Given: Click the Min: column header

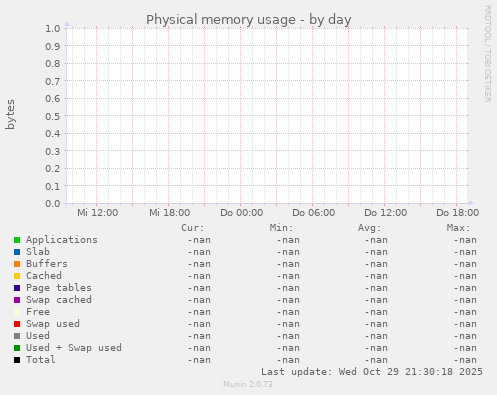Looking at the screenshot, I should point(281,228).
